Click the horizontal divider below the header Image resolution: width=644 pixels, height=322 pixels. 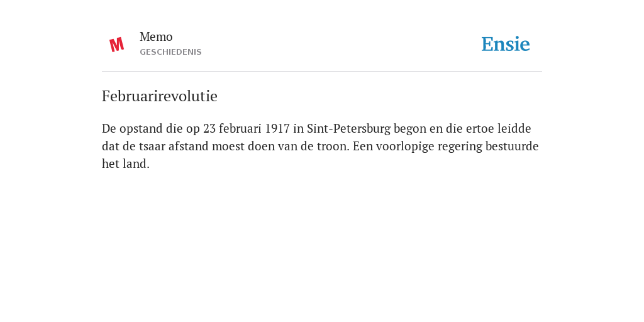coord(322,72)
